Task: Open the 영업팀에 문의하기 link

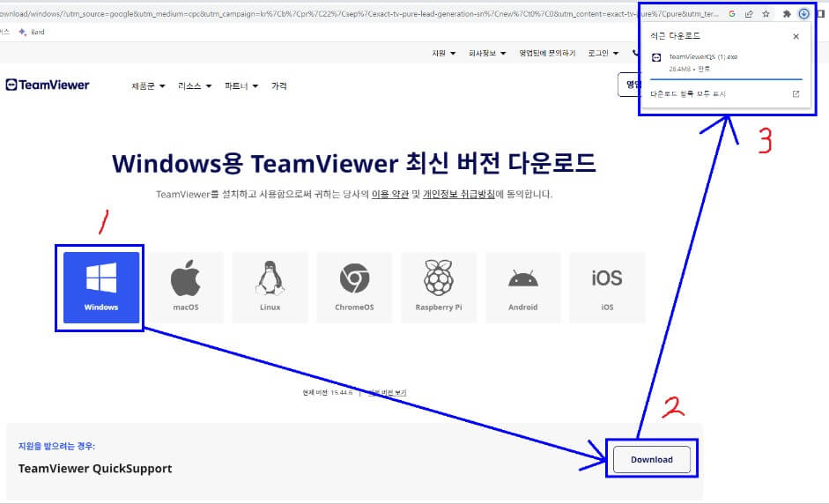Action: tap(547, 53)
